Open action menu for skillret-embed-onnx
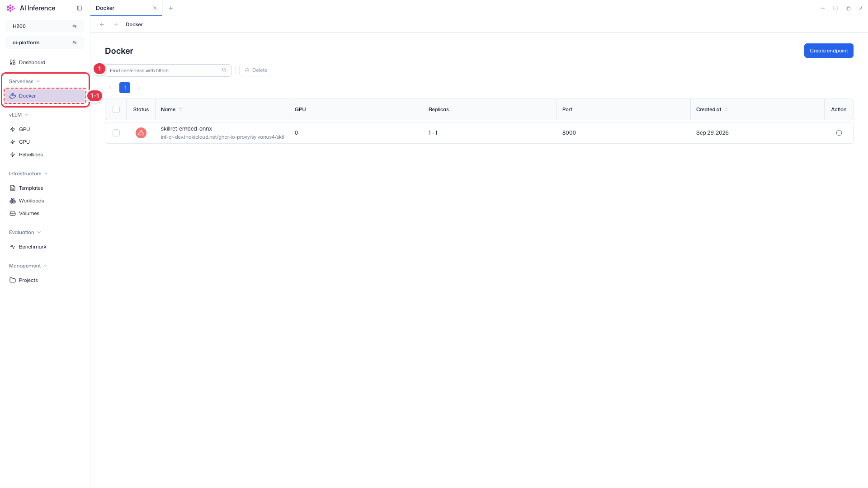868x488 pixels. point(839,133)
